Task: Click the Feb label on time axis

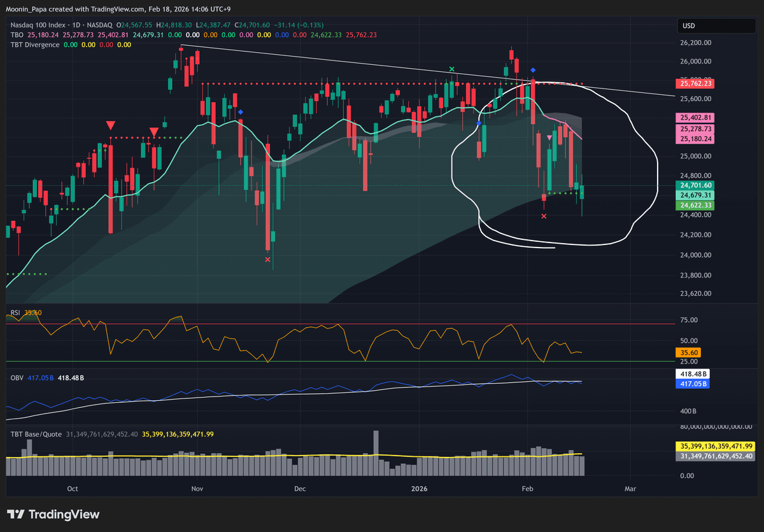Action: (527, 489)
